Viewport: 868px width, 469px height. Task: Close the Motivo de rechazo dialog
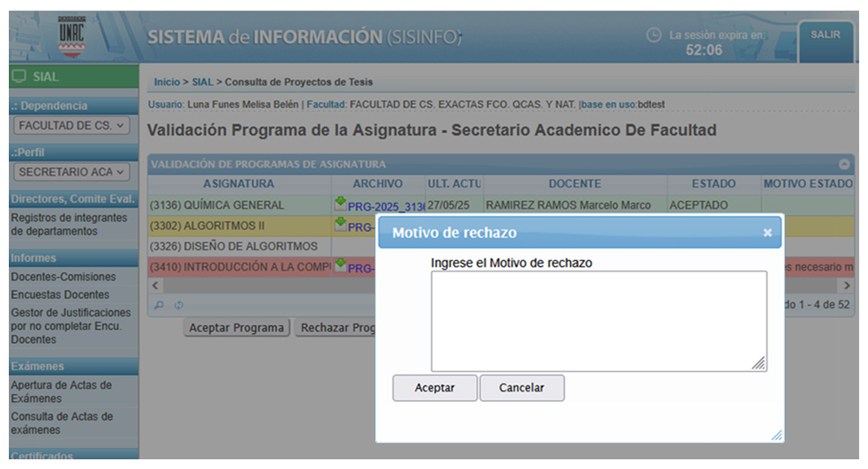[767, 233]
